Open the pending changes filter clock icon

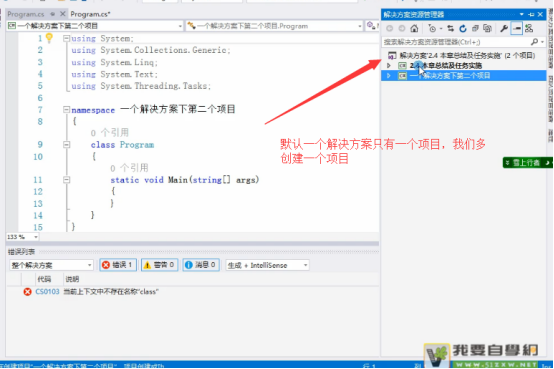coord(432,29)
